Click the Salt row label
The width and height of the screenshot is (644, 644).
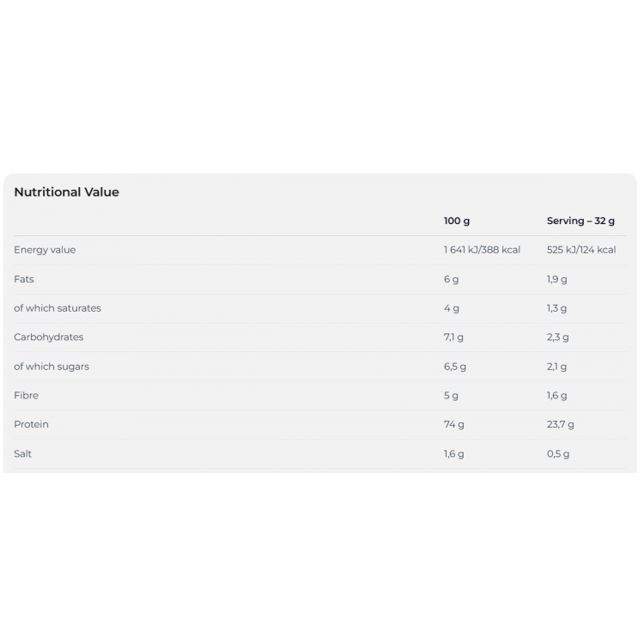point(23,453)
